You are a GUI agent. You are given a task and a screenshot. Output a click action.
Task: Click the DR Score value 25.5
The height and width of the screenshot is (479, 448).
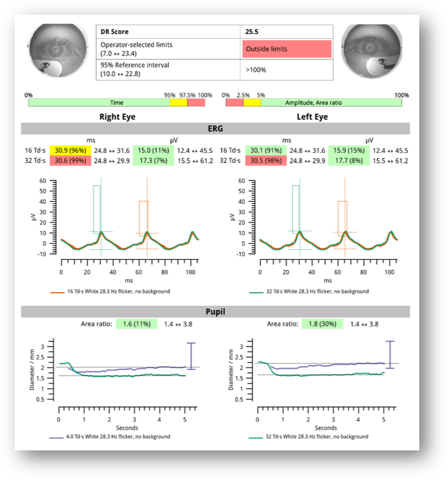[x=286, y=31]
